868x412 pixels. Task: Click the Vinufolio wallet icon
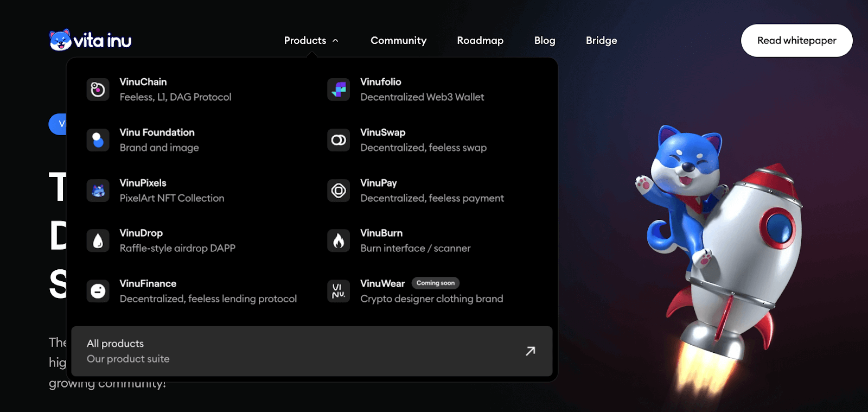(339, 90)
